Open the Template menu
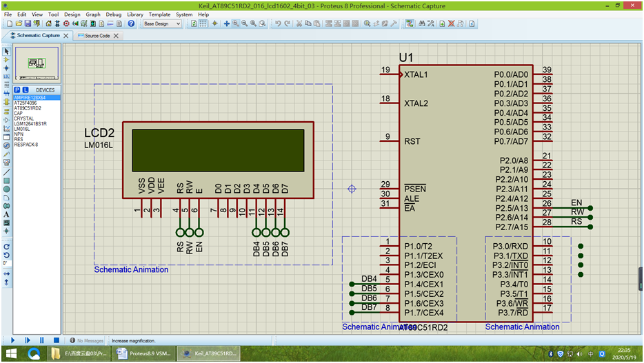 (x=160, y=14)
